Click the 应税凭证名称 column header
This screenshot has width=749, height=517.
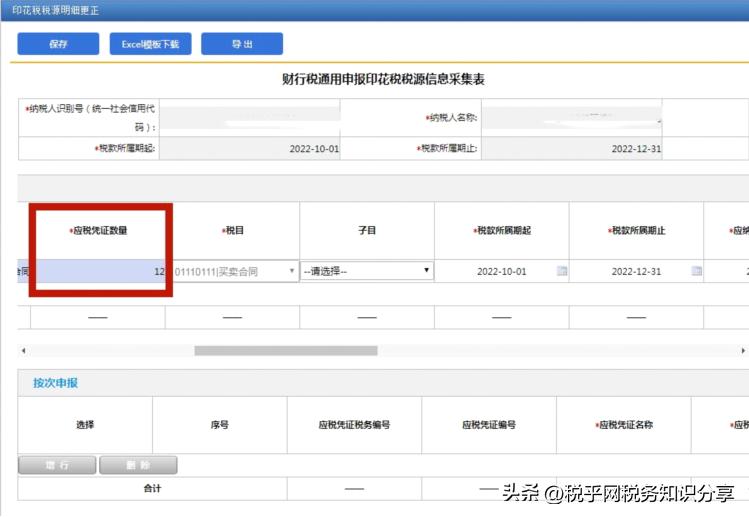tap(624, 424)
